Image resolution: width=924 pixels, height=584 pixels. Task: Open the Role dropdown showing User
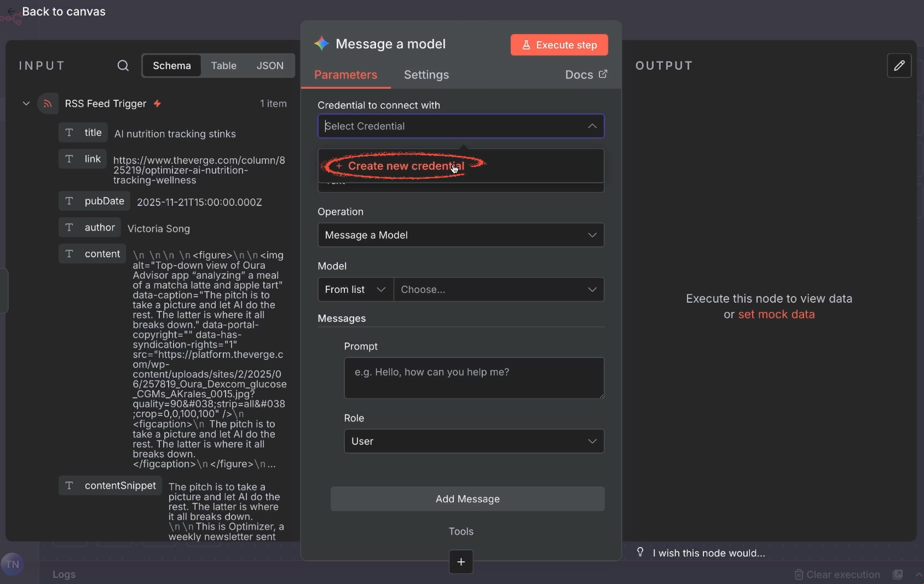pyautogui.click(x=474, y=441)
